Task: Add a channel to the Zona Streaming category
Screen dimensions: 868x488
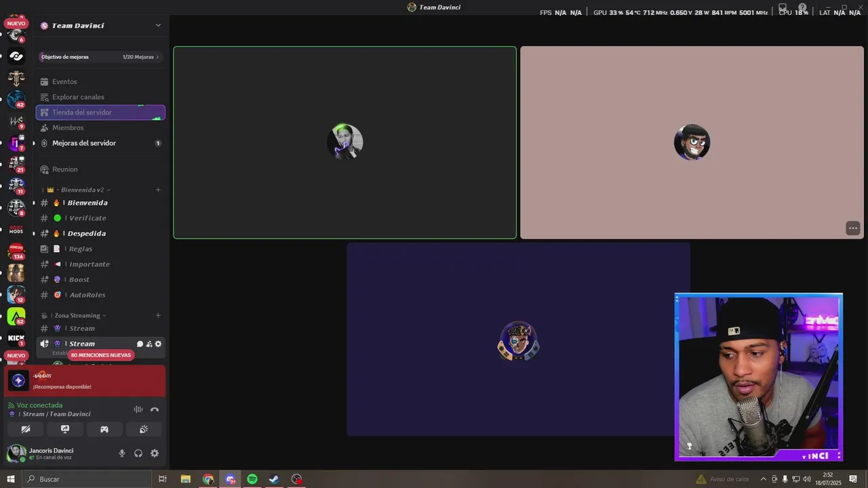Action: pos(158,315)
